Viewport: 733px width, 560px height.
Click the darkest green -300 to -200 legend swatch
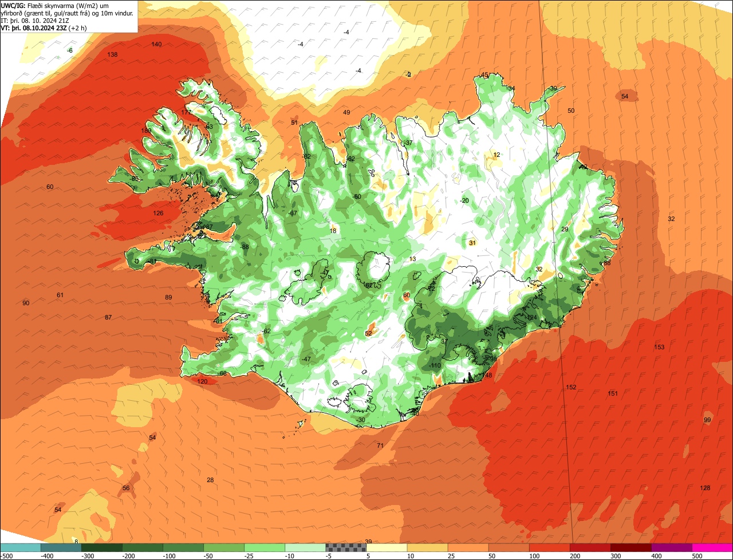[x=101, y=547]
